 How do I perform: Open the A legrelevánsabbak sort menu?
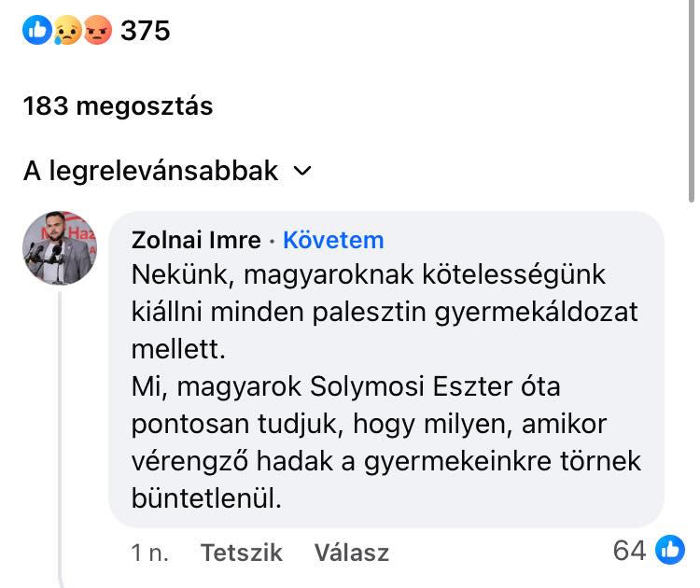click(151, 171)
